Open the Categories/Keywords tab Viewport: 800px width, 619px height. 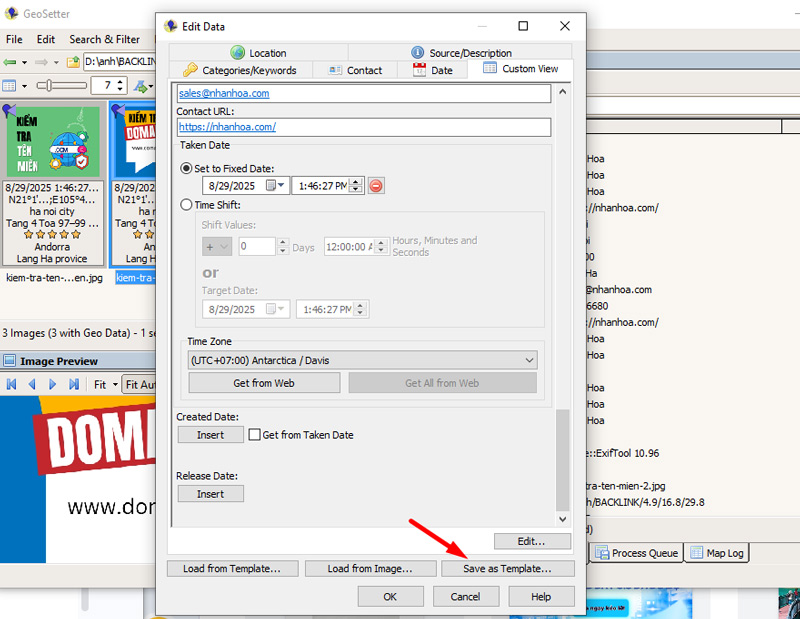click(240, 70)
